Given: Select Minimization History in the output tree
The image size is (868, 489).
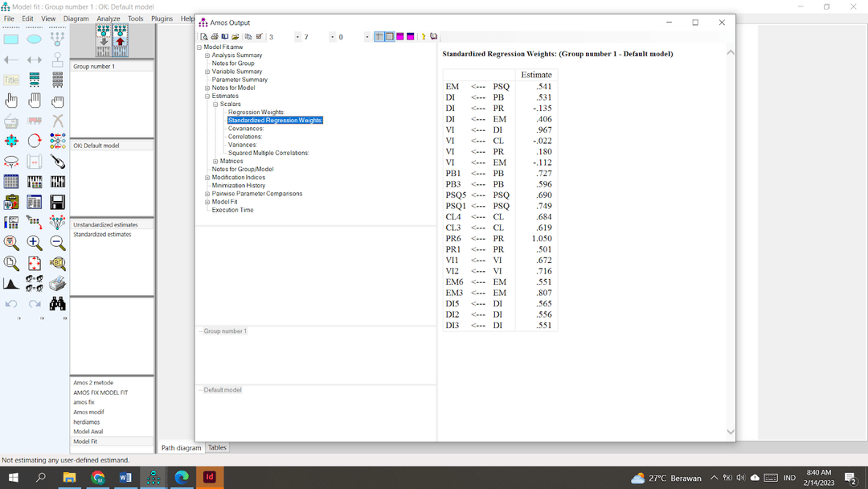Looking at the screenshot, I should point(239,186).
